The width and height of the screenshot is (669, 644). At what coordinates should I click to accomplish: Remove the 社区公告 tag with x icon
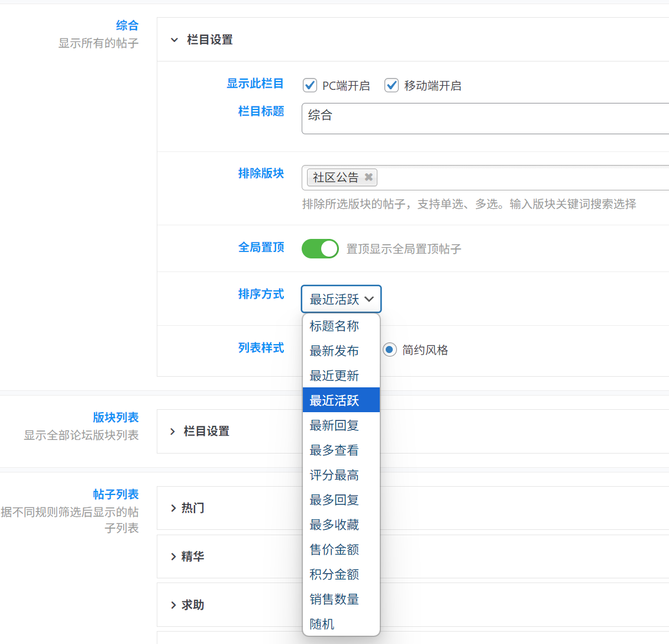(x=369, y=177)
